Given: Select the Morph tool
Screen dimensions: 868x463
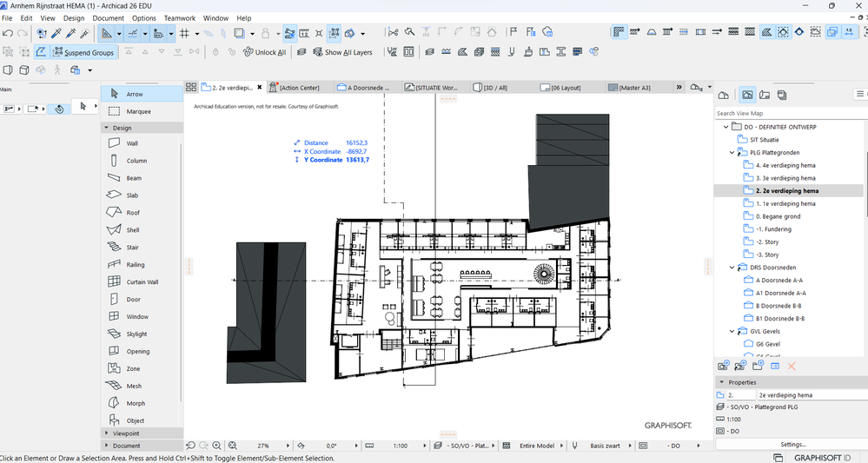Looking at the screenshot, I should pyautogui.click(x=136, y=404).
